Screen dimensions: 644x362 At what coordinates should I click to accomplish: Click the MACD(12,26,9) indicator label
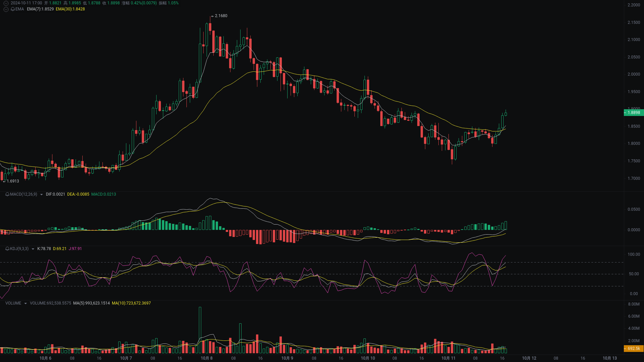tap(24, 194)
